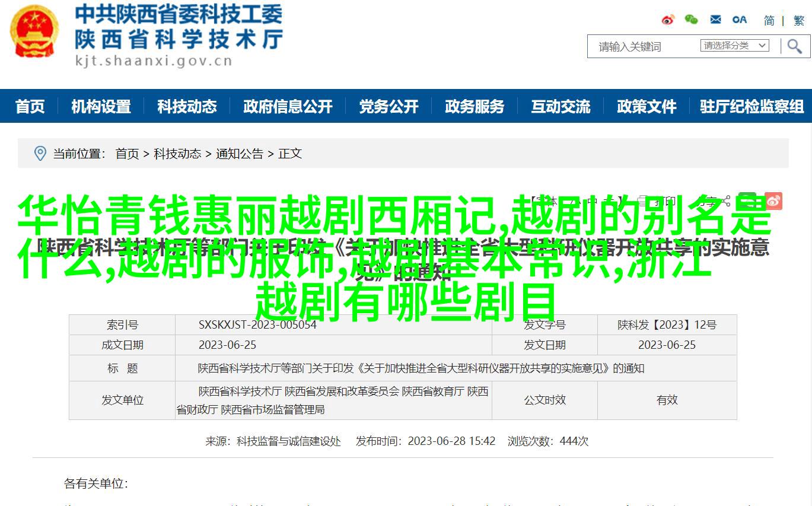This screenshot has height=506, width=812.
Task: Share article via red Weibo share icon
Action: click(773, 201)
